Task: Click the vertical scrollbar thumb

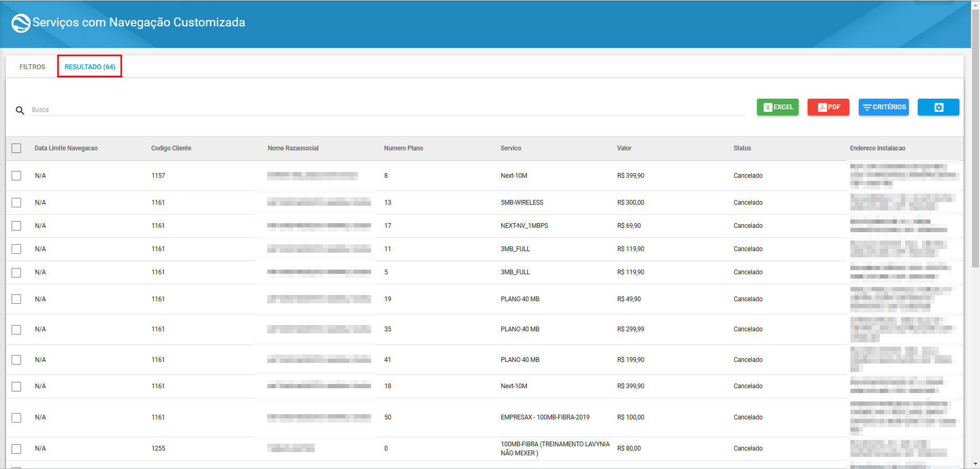Action: (975, 137)
